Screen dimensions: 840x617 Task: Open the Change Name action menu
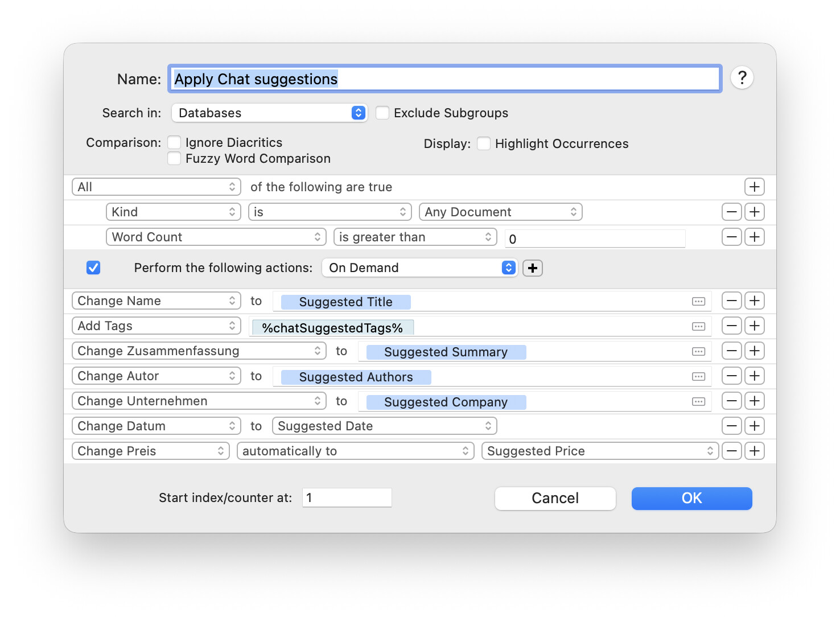157,301
